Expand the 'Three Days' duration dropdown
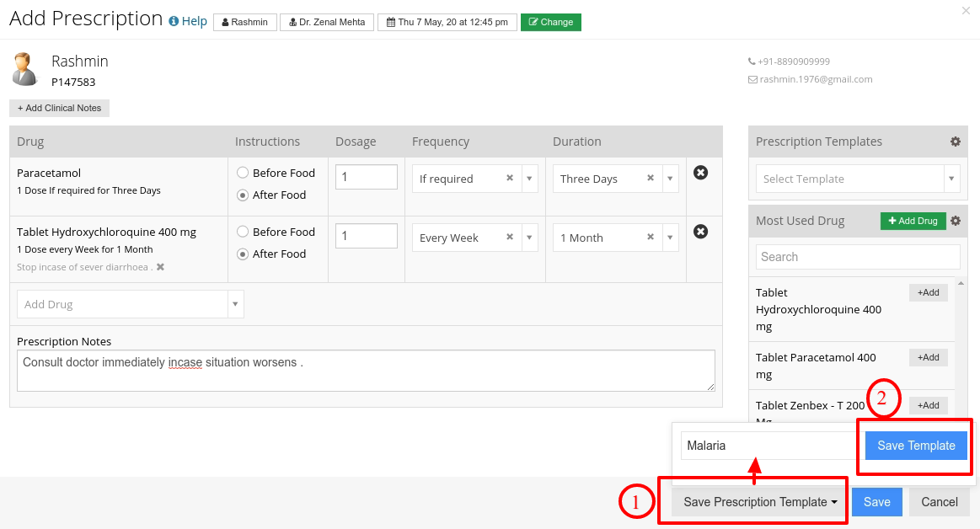Viewport: 980px width, 529px height. [x=670, y=179]
